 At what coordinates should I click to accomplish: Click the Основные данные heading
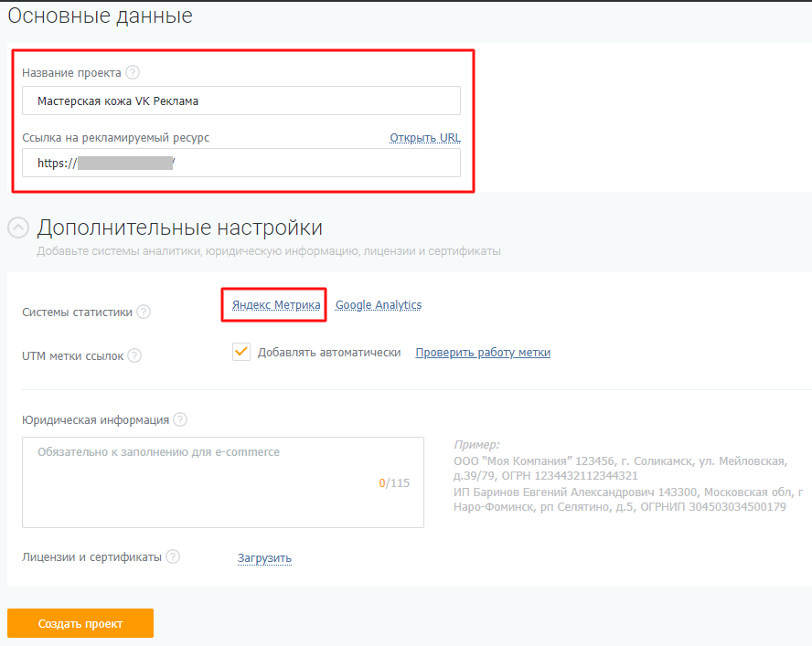tap(100, 16)
